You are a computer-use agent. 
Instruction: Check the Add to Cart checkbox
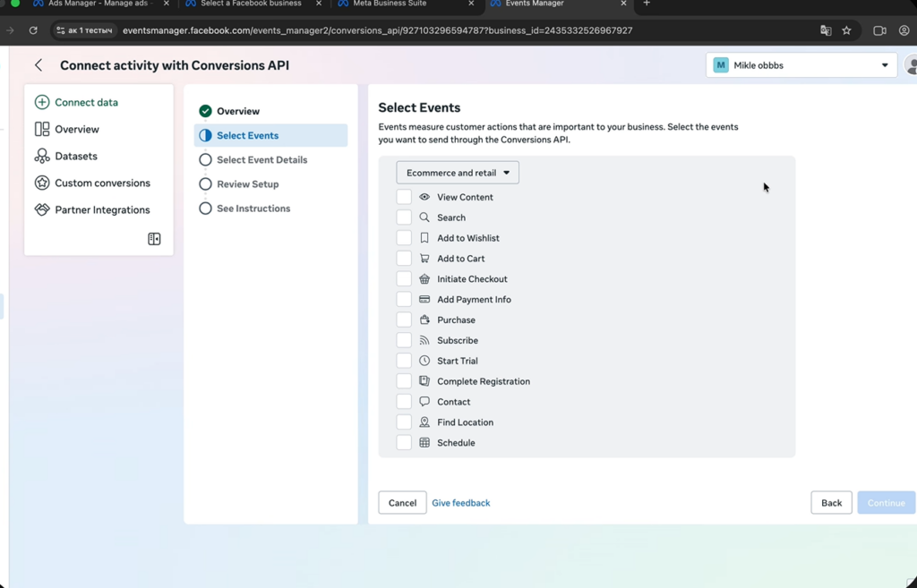coord(404,259)
